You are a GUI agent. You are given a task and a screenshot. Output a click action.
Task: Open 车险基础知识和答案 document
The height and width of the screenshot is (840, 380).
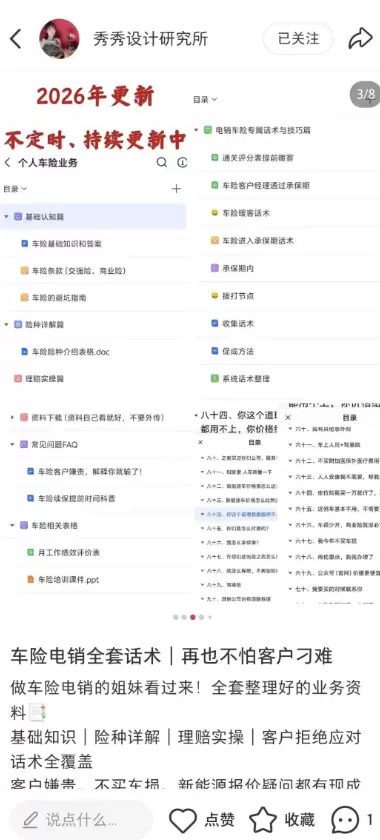[67, 244]
